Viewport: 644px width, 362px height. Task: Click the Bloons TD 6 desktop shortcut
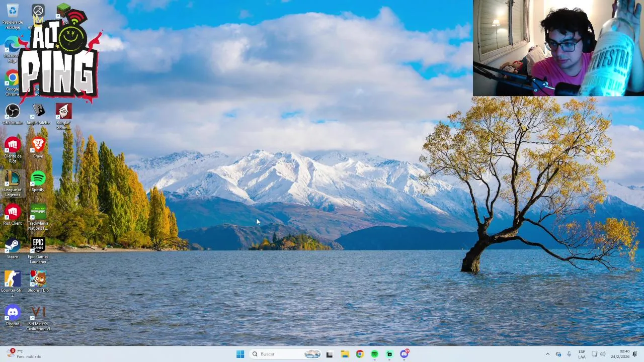pos(38,282)
